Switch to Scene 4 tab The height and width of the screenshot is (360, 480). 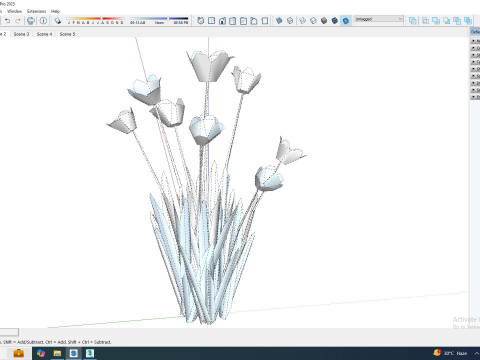(44, 34)
